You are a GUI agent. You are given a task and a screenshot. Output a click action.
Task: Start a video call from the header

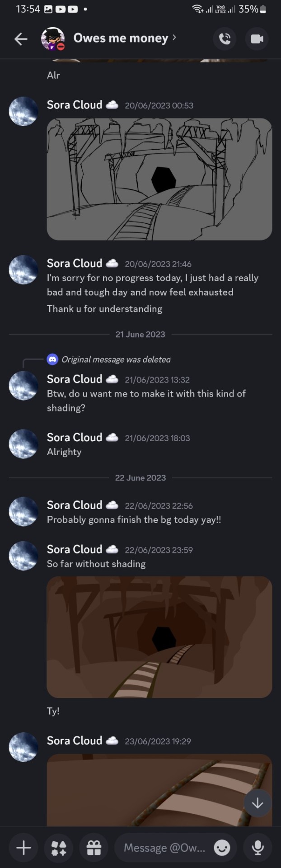pyautogui.click(x=257, y=39)
